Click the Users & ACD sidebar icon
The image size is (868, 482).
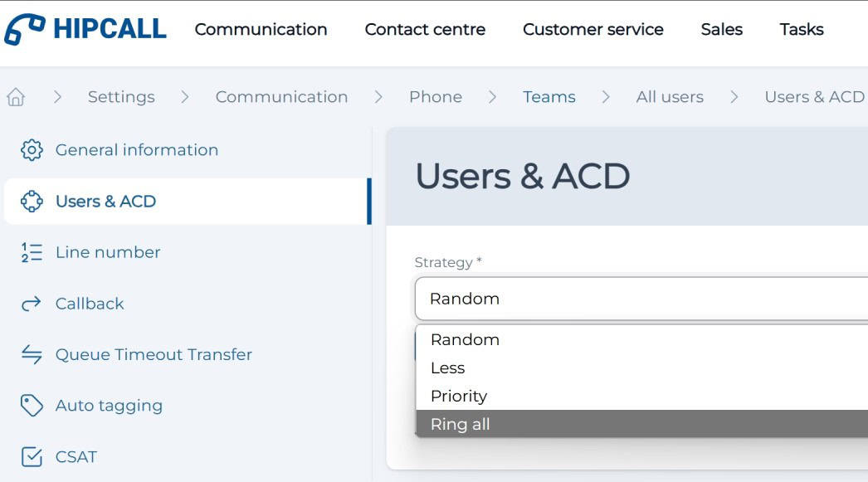pyautogui.click(x=32, y=202)
